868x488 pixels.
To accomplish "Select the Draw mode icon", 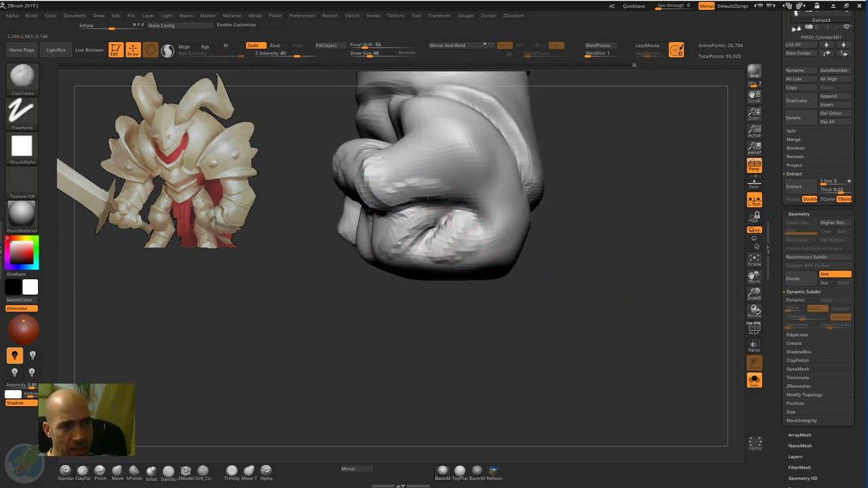I will 133,49.
